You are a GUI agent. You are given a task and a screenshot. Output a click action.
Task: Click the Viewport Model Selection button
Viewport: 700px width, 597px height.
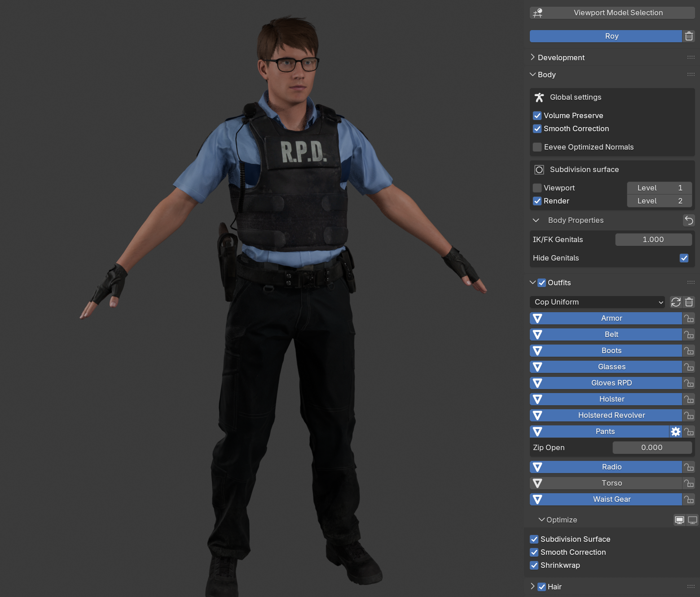[x=612, y=13]
